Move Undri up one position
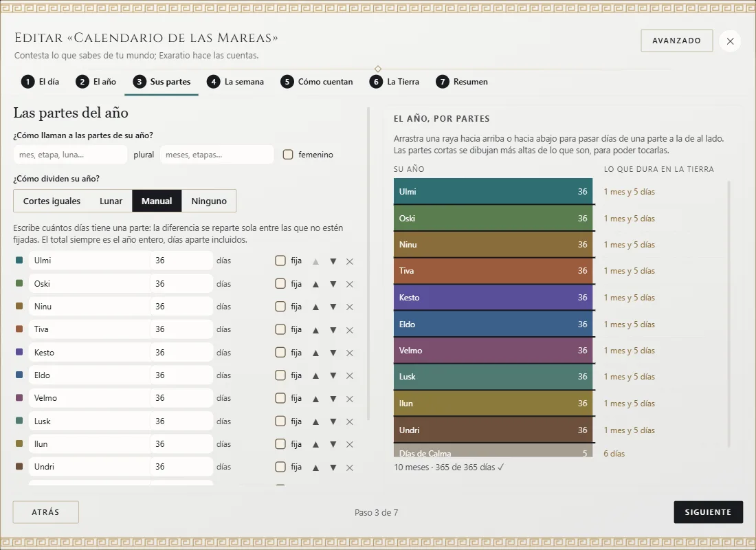Viewport: 756px width, 550px height. pyautogui.click(x=316, y=467)
